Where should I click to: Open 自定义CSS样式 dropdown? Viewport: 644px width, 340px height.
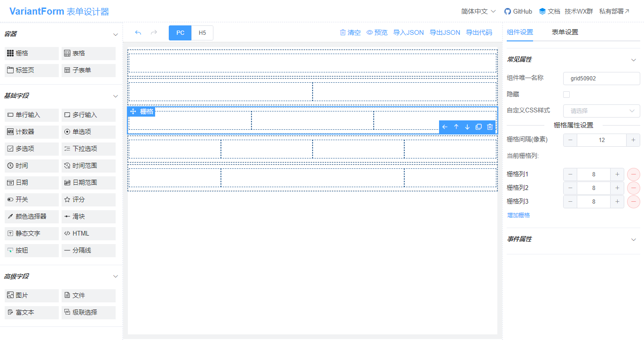(x=602, y=111)
